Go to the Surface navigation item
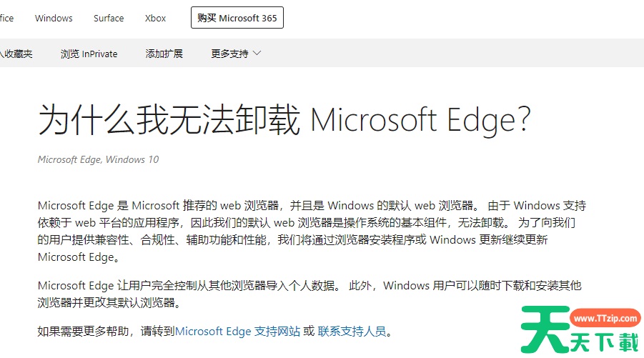This screenshot has height=358, width=644. pos(109,18)
